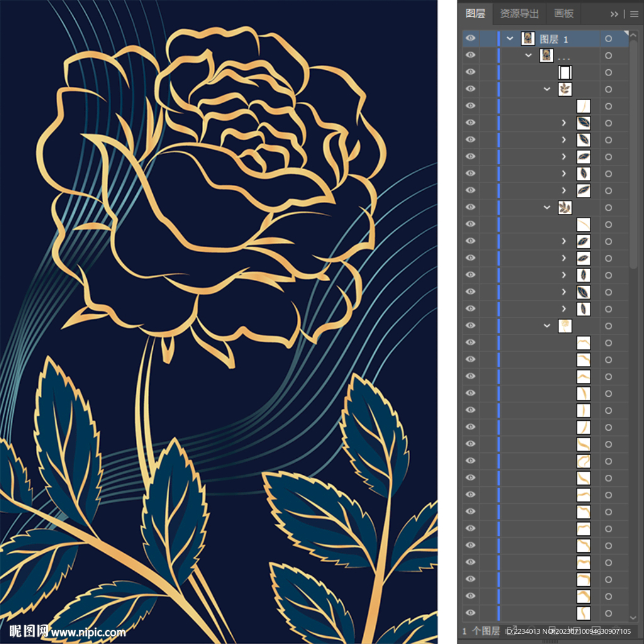Switch to the 图层 tab
Viewport: 644px width, 644px height.
(475, 14)
